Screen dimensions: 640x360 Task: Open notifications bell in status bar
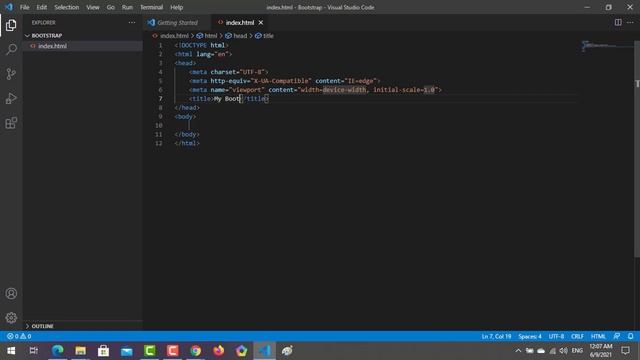click(631, 336)
